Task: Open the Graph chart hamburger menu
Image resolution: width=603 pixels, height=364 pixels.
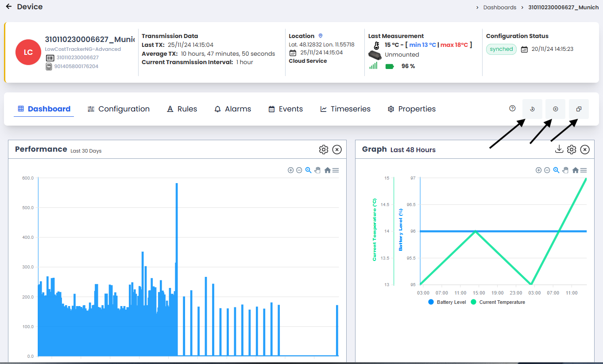Action: click(584, 170)
